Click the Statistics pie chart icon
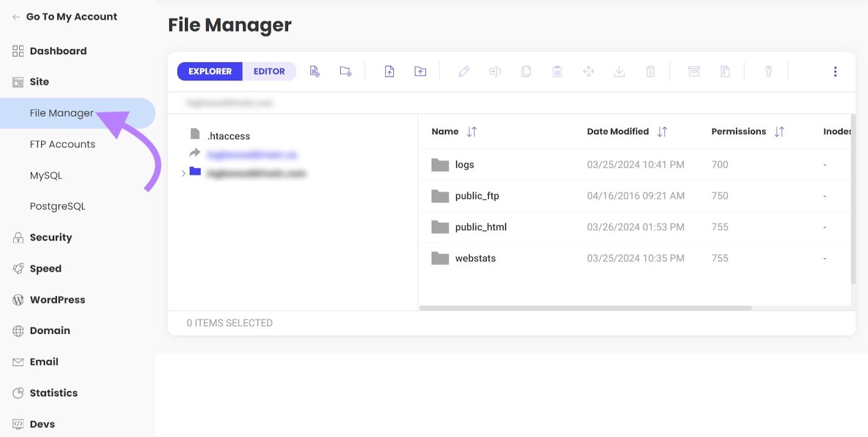Screen dimensions: 868x437 (18, 393)
